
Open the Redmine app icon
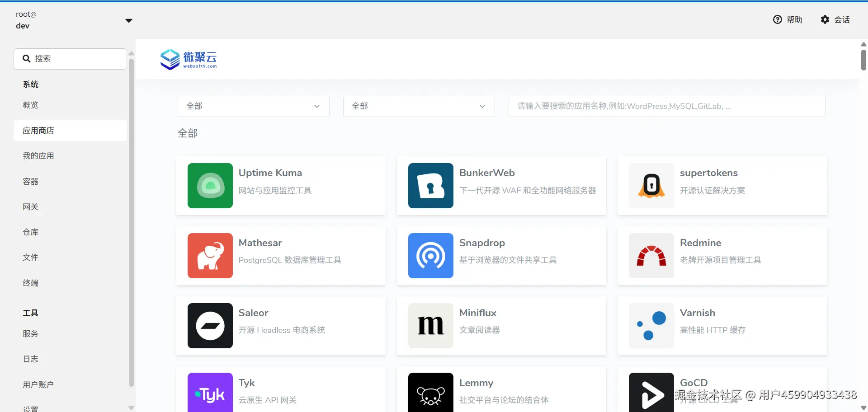[651, 256]
